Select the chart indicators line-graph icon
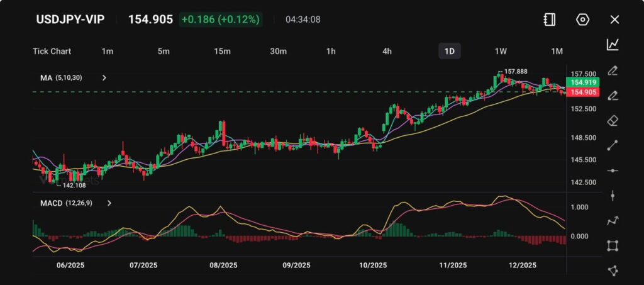The height and width of the screenshot is (285, 644). 613,45
